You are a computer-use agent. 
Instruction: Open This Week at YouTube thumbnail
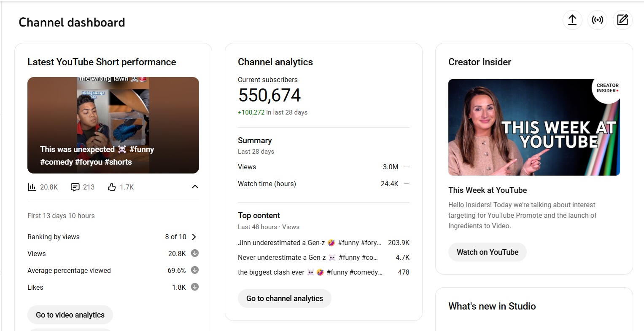point(534,127)
